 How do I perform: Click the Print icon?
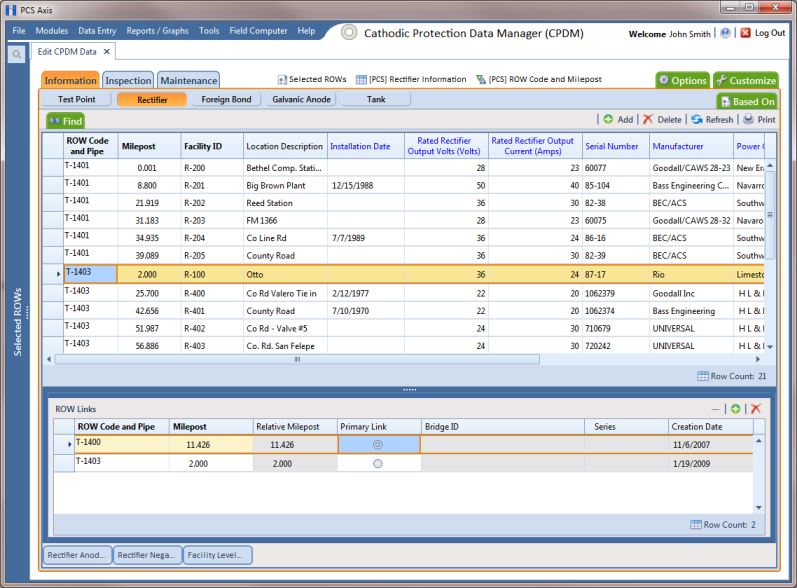(748, 119)
